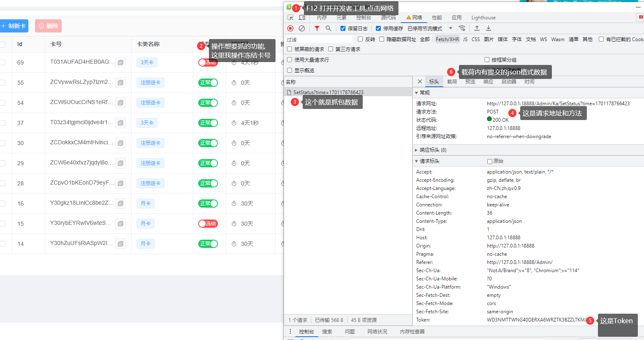Select the Fetch/XHR filter type
This screenshot has width=644, height=340.
[x=447, y=39]
